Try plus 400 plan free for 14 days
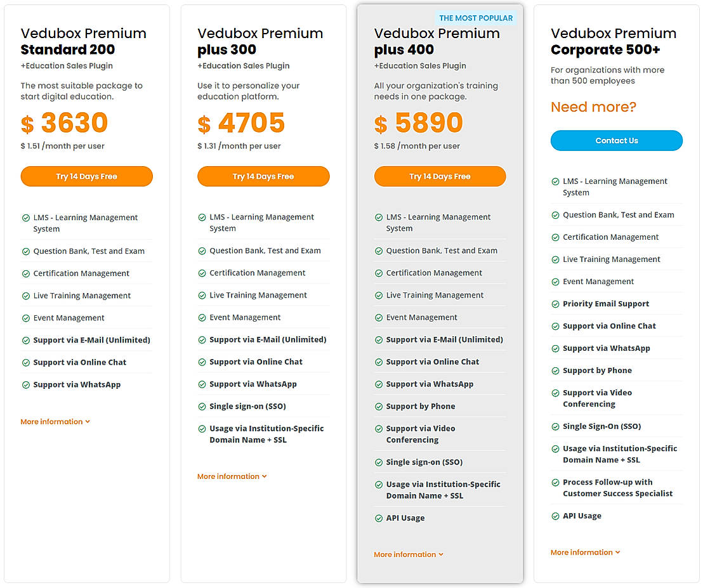This screenshot has width=703, height=588. 440,176
